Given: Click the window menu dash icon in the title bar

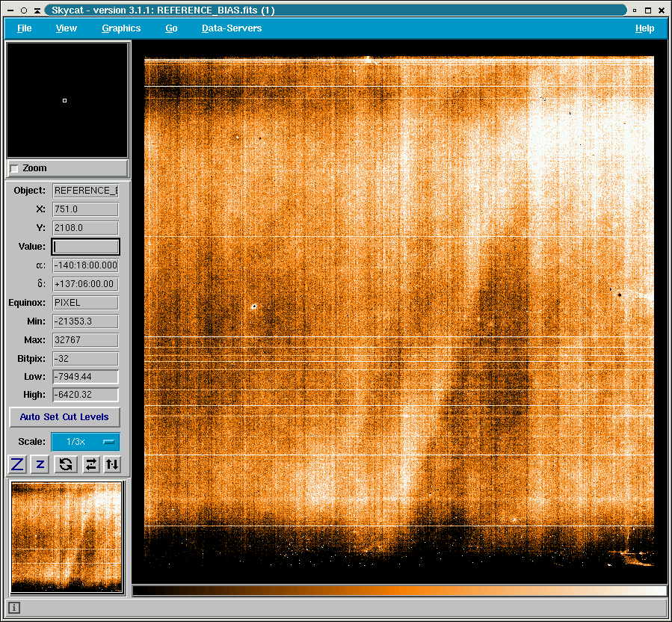Looking at the screenshot, I should pos(10,10).
